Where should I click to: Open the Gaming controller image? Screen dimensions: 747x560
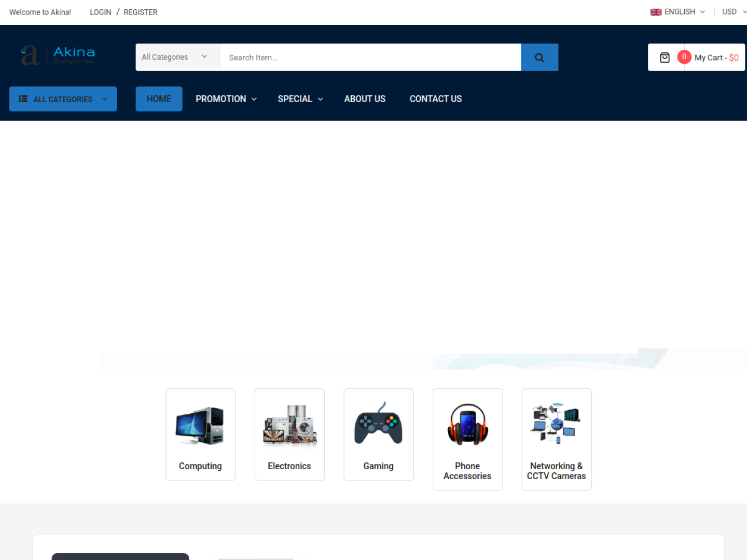point(379,424)
